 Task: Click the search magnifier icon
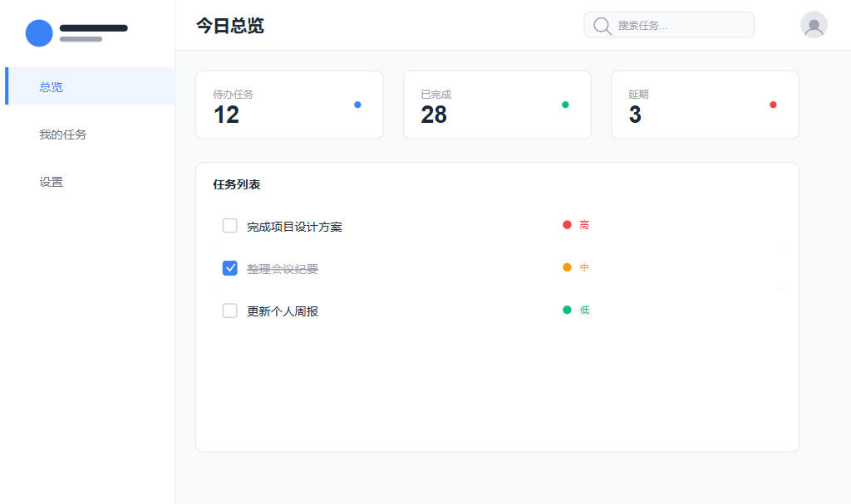click(601, 25)
